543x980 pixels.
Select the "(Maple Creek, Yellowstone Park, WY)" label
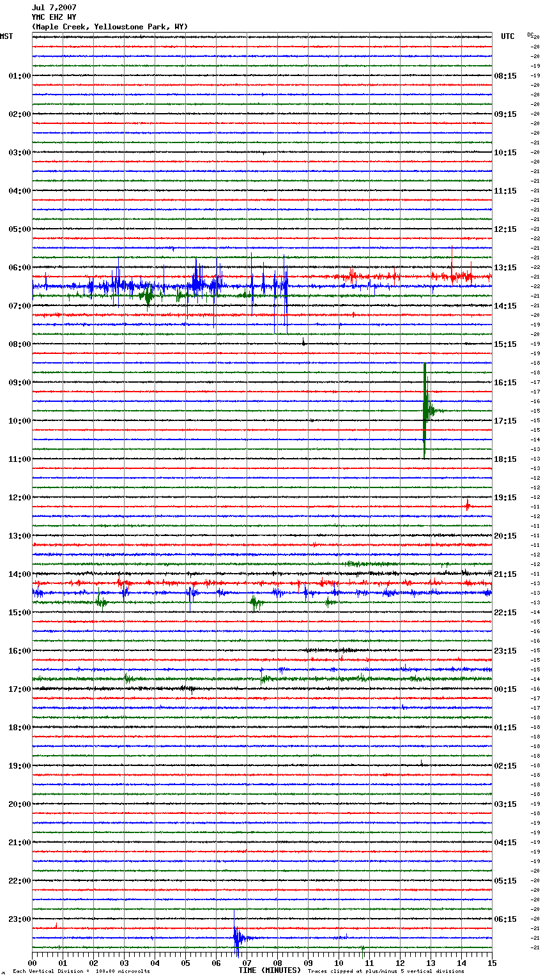[110, 27]
